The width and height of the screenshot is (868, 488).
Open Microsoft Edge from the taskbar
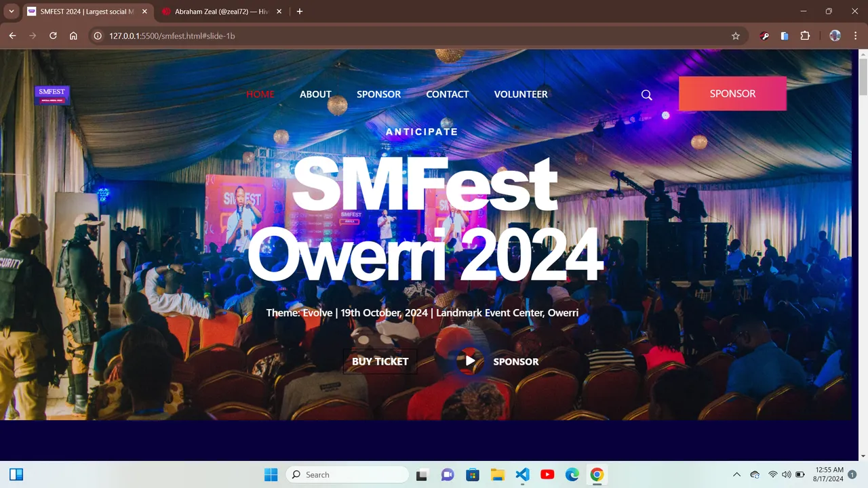pos(572,474)
